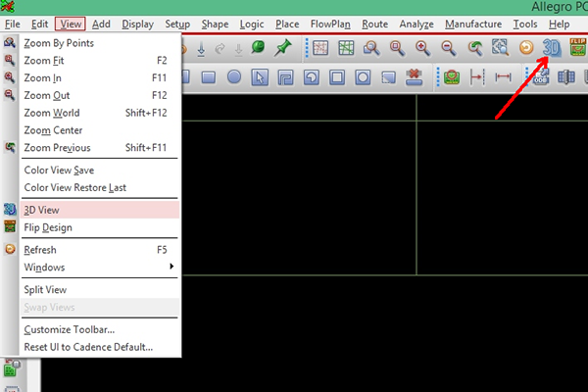Click the curled-arrow shape toolbar icon

point(312,77)
